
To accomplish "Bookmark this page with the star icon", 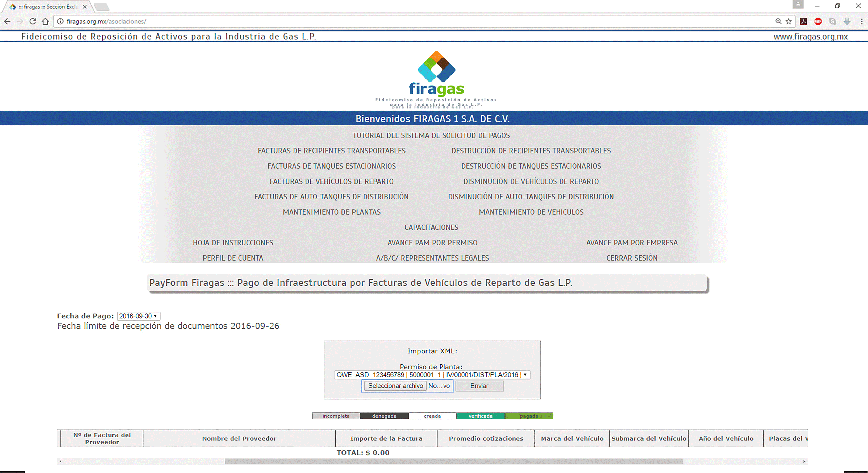I will [x=788, y=21].
